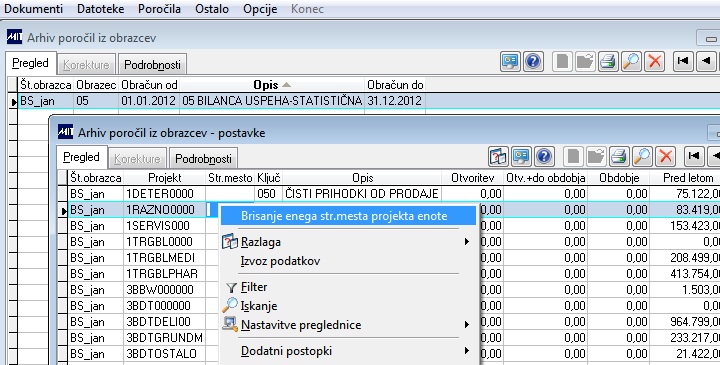720x365 pixels.
Task: Switch to Korekture tab in postavke window
Action: [x=137, y=159]
